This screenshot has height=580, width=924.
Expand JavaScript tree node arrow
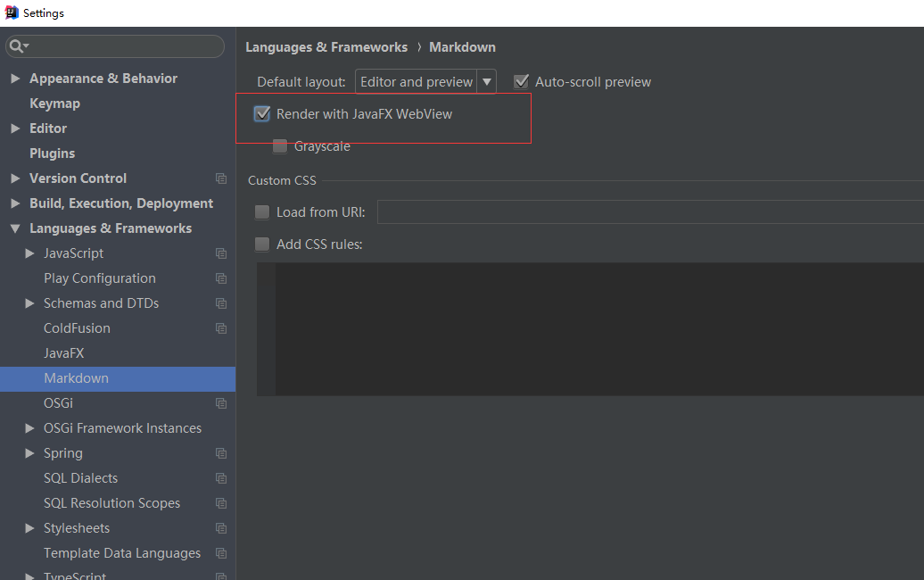[x=29, y=253]
